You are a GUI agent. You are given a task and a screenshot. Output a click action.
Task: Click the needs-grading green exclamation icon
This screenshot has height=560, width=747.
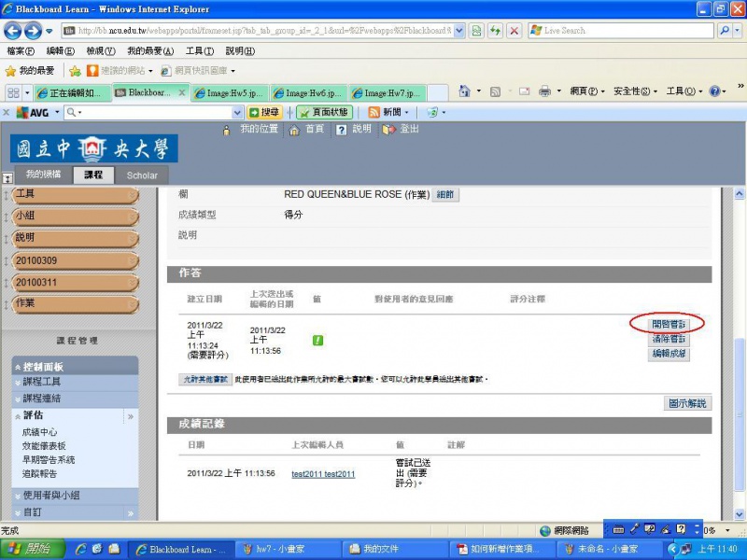pos(317,341)
